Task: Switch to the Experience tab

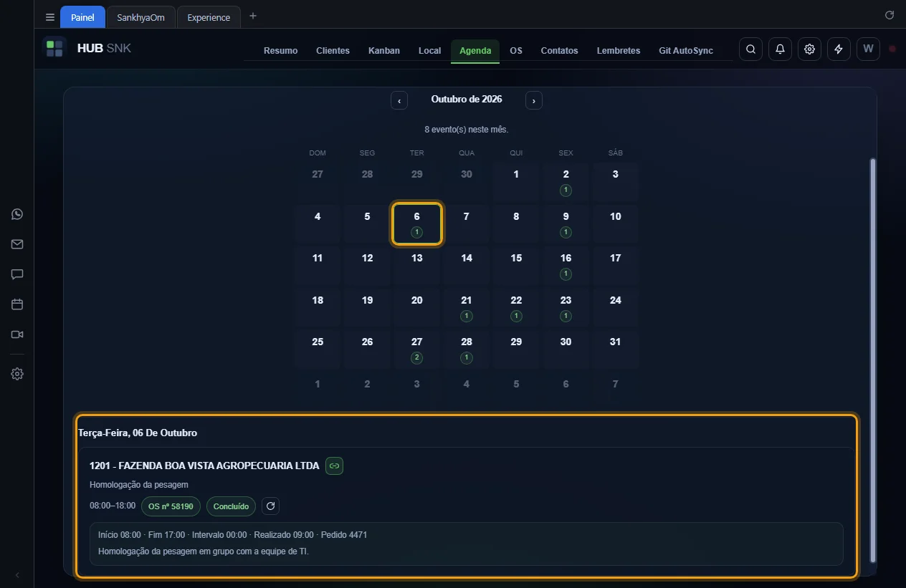Action: 209,17
